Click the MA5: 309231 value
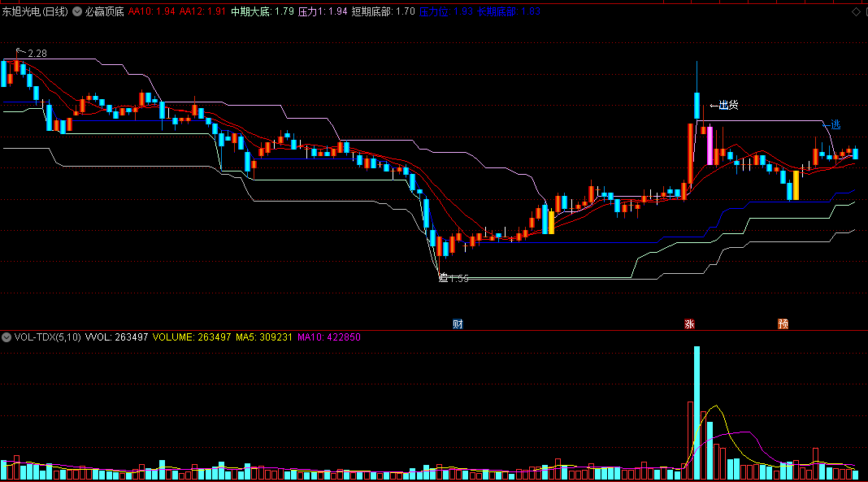This screenshot has width=868, height=482. [264, 337]
